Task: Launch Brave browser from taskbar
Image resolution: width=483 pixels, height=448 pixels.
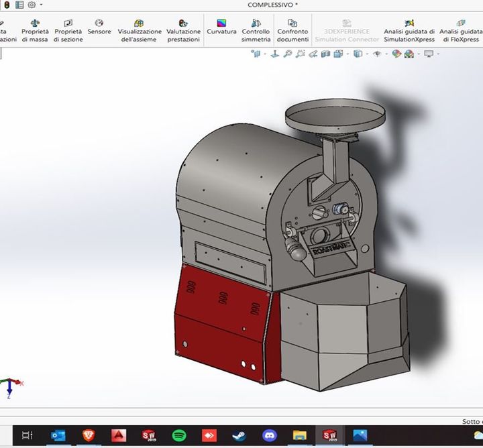Action: point(89,435)
